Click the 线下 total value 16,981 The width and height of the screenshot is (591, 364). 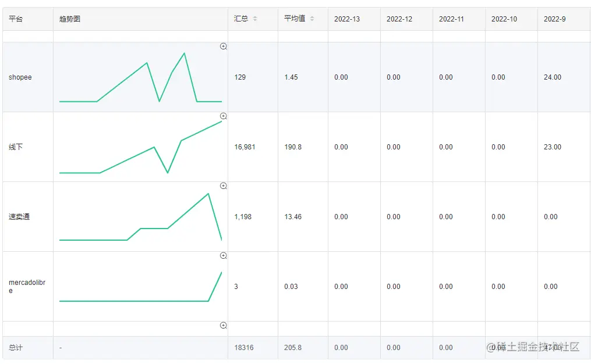coord(245,147)
